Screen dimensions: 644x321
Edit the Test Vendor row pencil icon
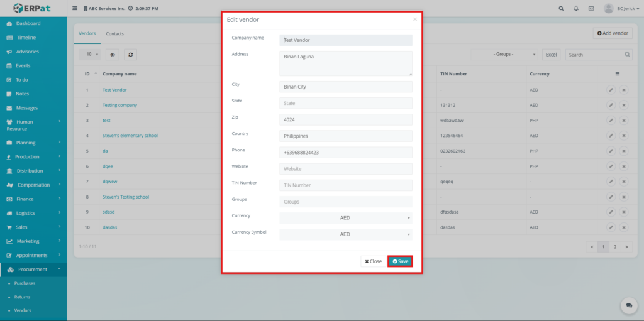tap(611, 90)
